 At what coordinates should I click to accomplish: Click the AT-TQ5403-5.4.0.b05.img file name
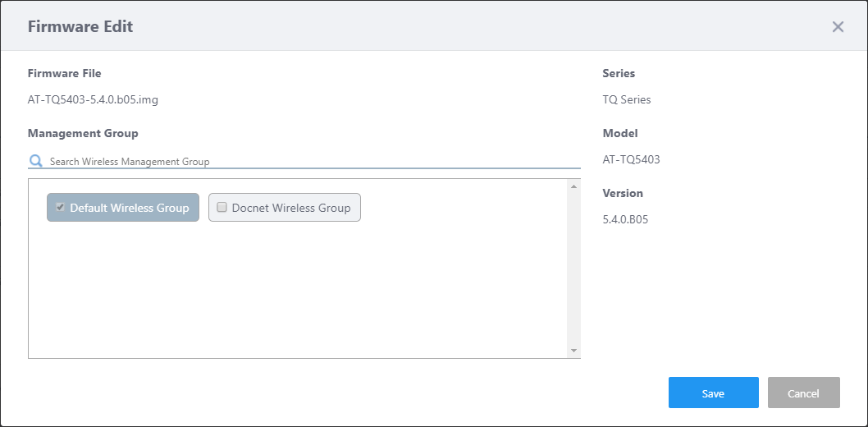[93, 100]
